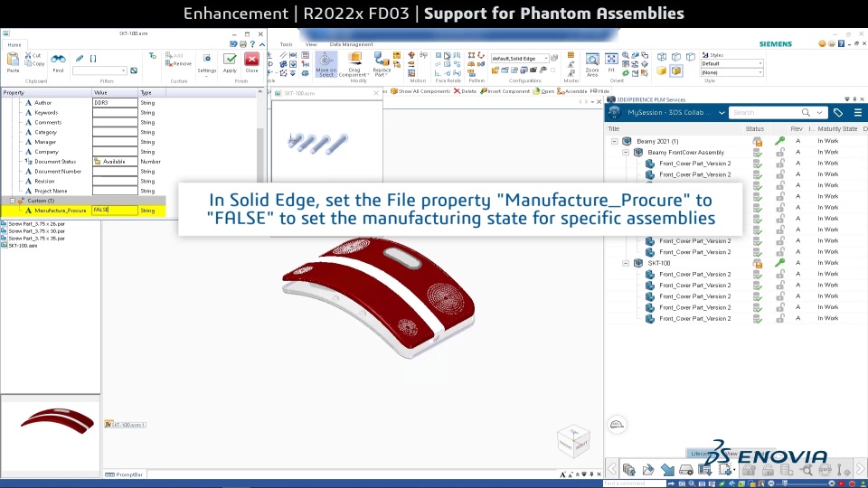This screenshot has height=488, width=868.
Task: Open the Default style dropdown
Action: [760, 63]
